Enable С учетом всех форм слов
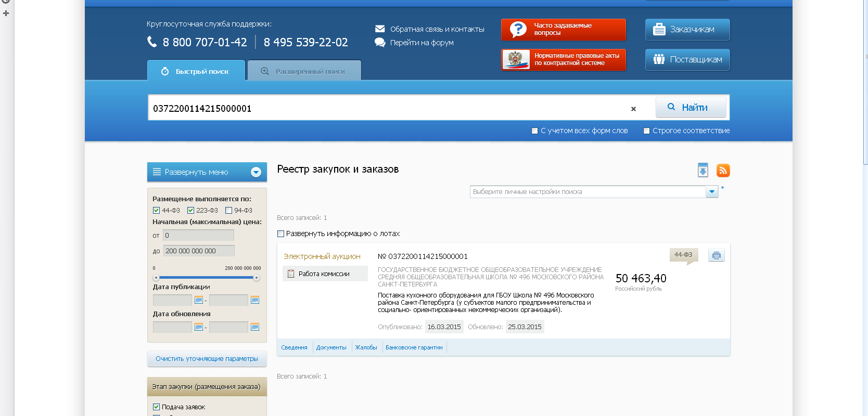 (x=534, y=131)
